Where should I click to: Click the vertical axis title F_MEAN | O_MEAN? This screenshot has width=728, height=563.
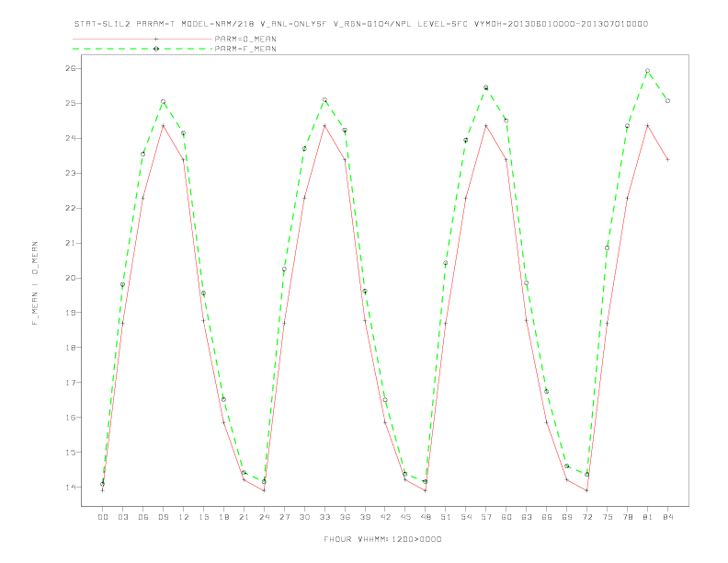tap(35, 283)
